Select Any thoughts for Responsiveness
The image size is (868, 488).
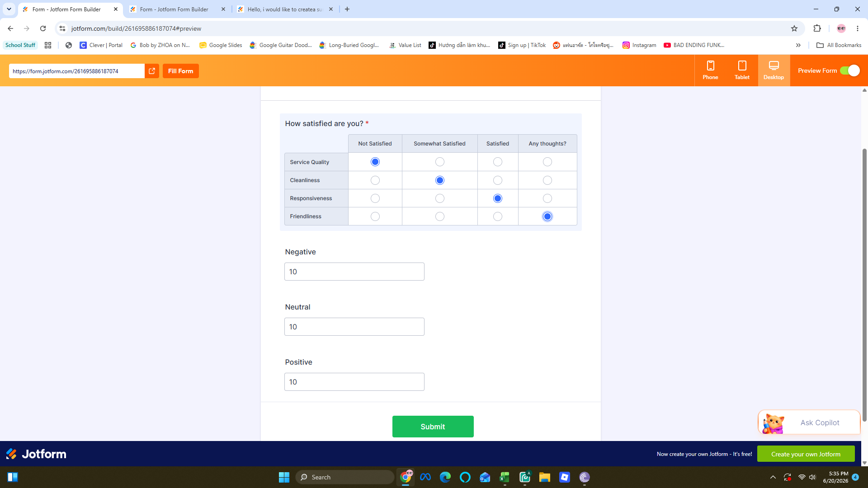(547, 198)
